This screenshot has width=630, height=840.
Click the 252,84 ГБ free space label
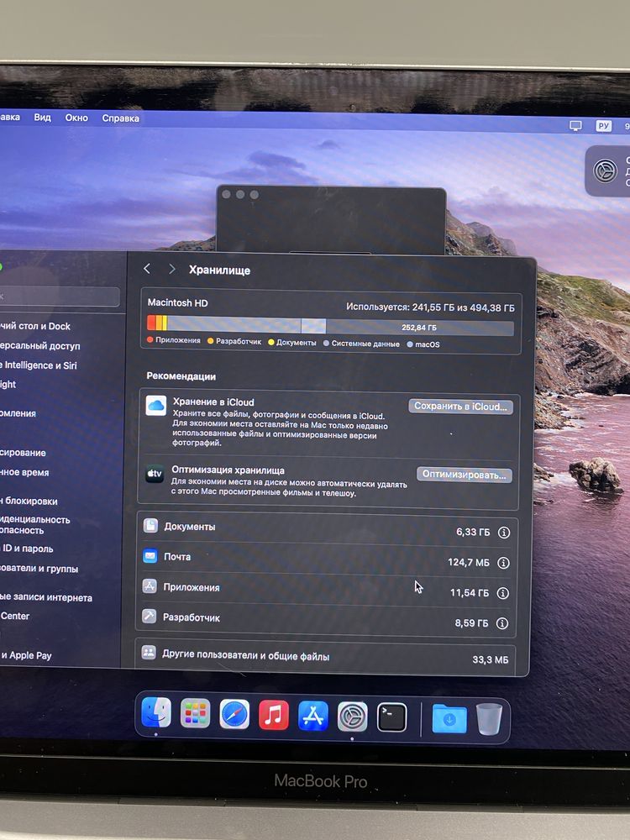[x=419, y=328]
